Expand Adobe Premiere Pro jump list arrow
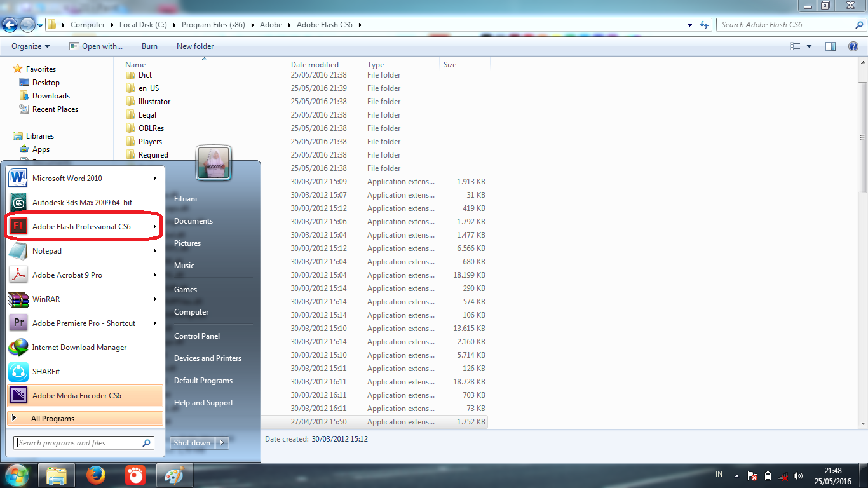The image size is (868, 488). pyautogui.click(x=154, y=323)
